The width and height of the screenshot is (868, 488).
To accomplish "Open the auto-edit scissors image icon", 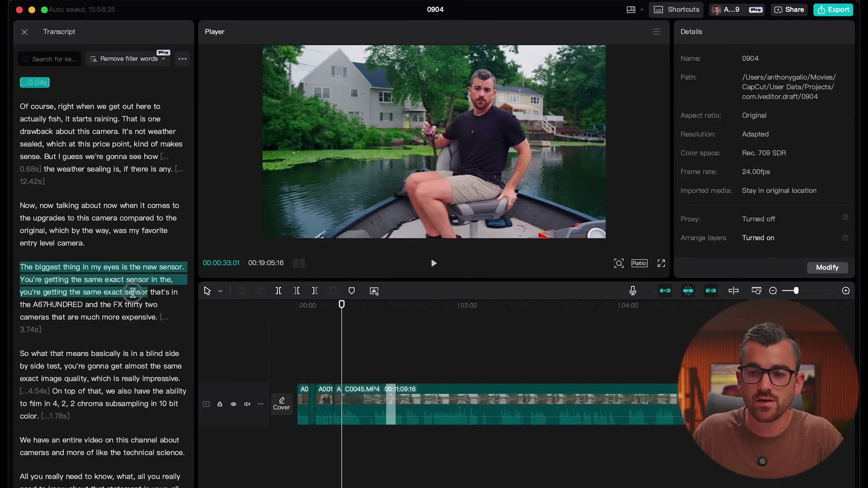I will [x=374, y=291].
